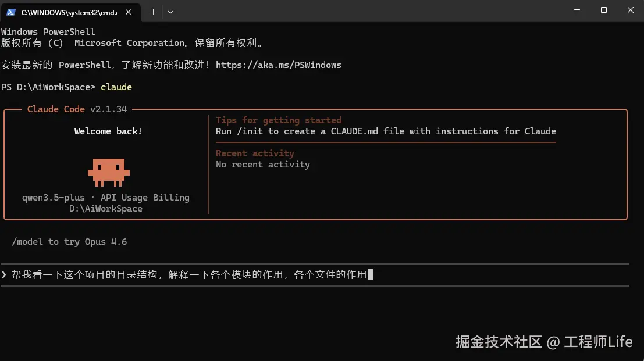Click the 'Recent activity' heading
This screenshot has height=361, width=644.
pos(255,153)
